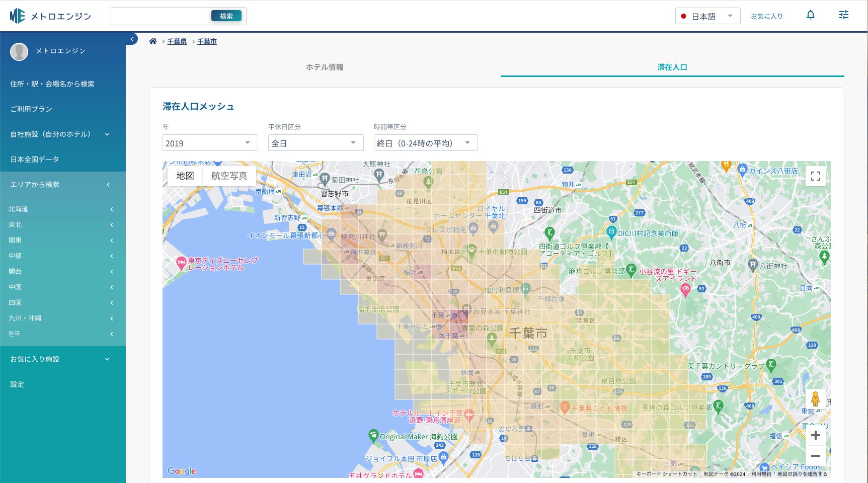This screenshot has width=868, height=483.
Task: Expand 自社施設（自分のホテル） menu
Action: [63, 134]
